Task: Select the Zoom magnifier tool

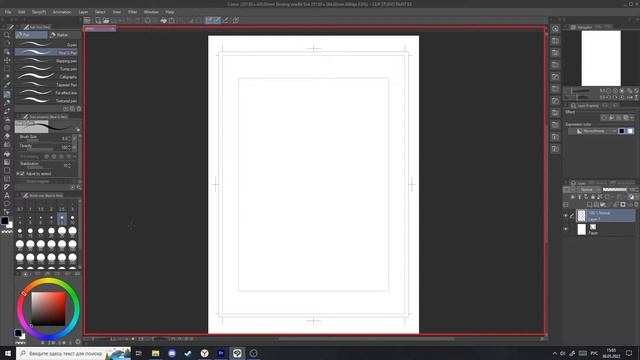Action: tap(7, 35)
